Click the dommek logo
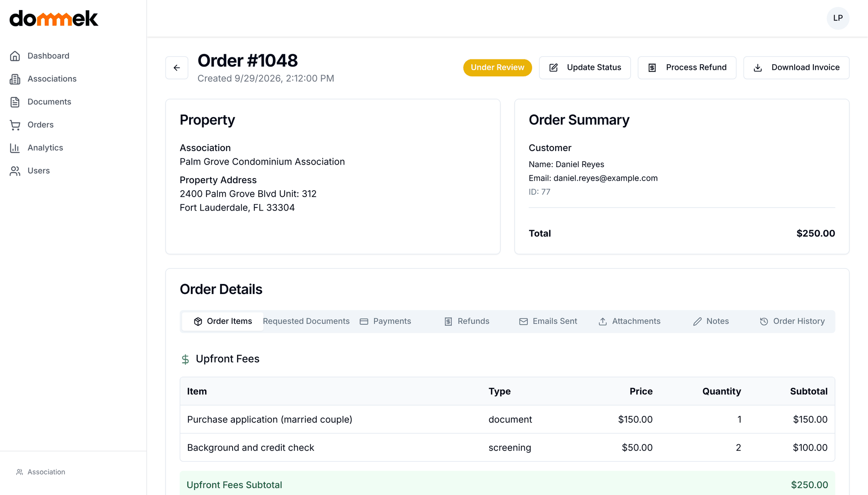Viewport: 868px width, 495px height. pos(54,18)
